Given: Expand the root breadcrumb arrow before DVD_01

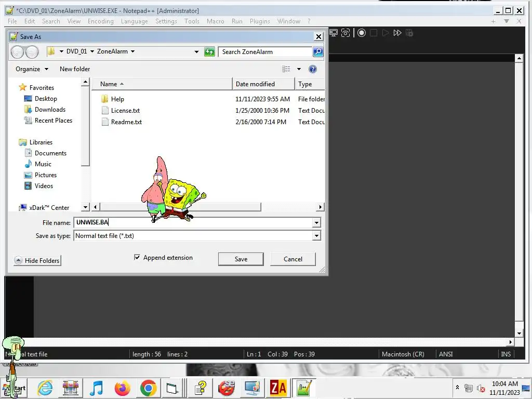Looking at the screenshot, I should pyautogui.click(x=61, y=51).
